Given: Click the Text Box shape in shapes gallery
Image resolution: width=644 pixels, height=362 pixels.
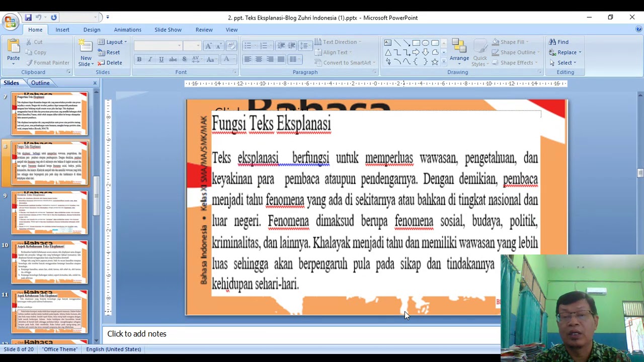Looking at the screenshot, I should pyautogui.click(x=388, y=43).
